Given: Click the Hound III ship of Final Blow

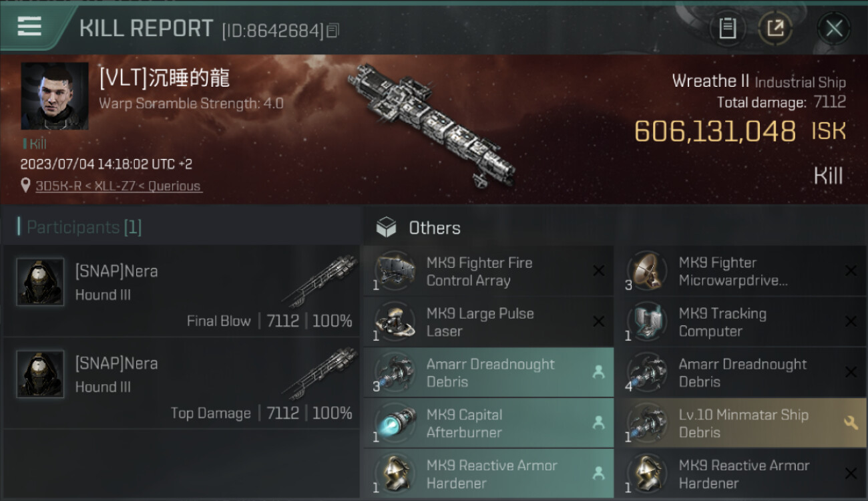Looking at the screenshot, I should click(x=319, y=282).
